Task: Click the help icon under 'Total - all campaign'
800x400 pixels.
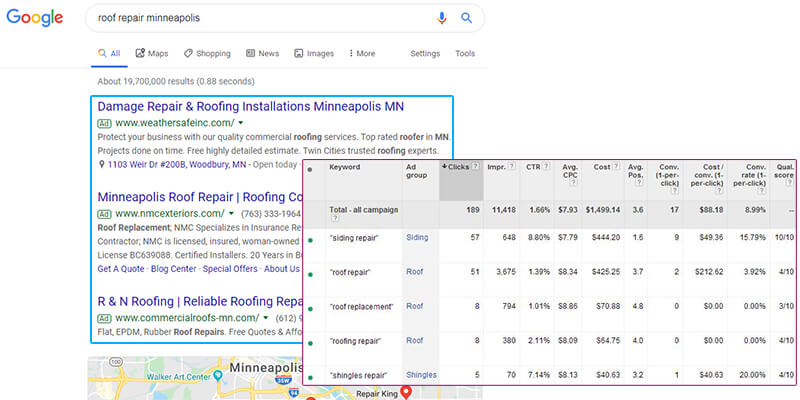Action: tap(335, 218)
